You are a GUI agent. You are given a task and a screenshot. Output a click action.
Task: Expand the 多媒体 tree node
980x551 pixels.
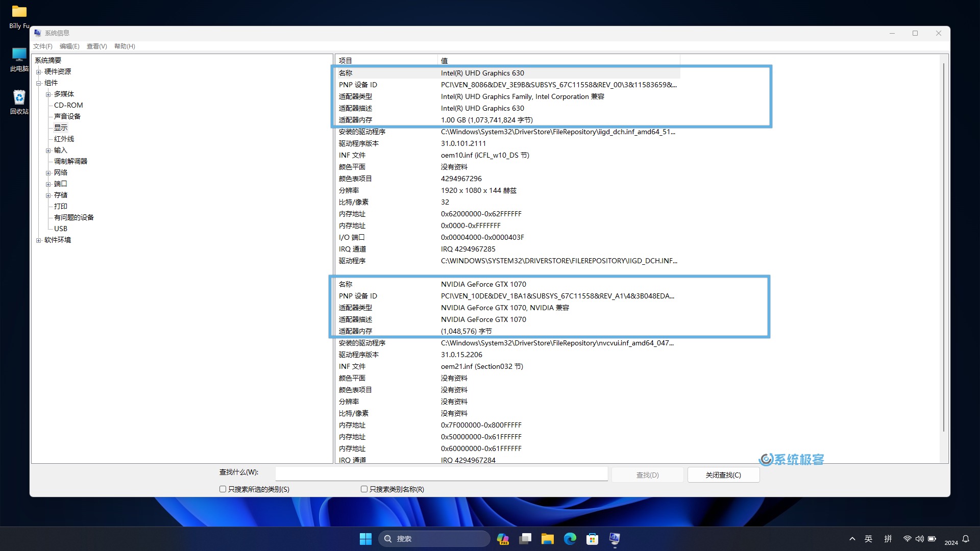(x=48, y=94)
